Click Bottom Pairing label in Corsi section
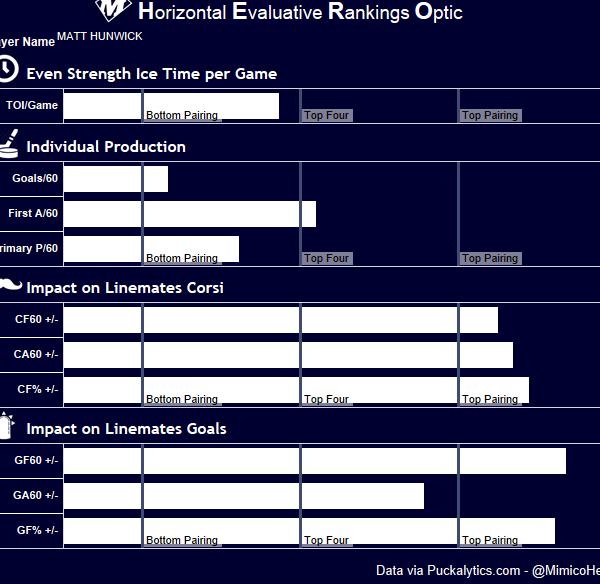The image size is (600, 584). coord(181,400)
